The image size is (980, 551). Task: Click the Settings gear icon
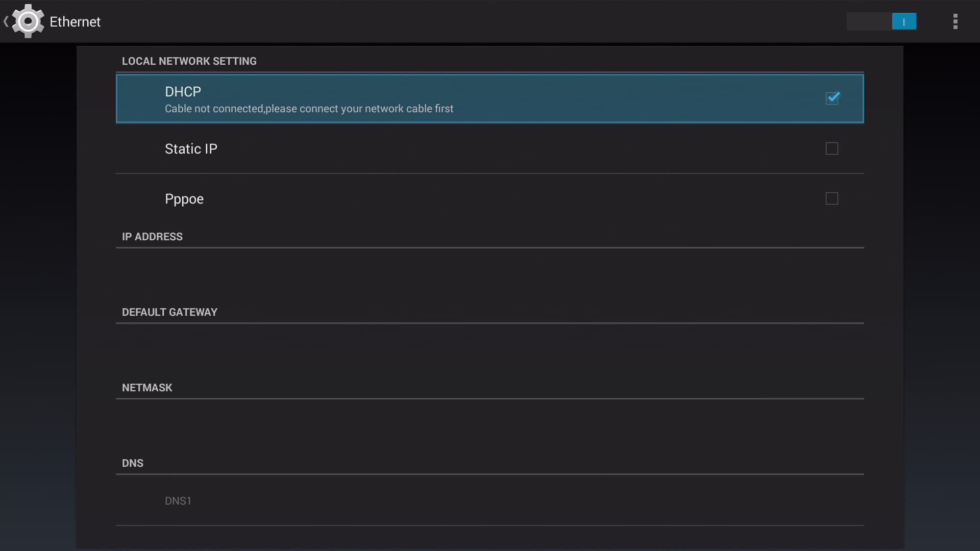pos(28,21)
